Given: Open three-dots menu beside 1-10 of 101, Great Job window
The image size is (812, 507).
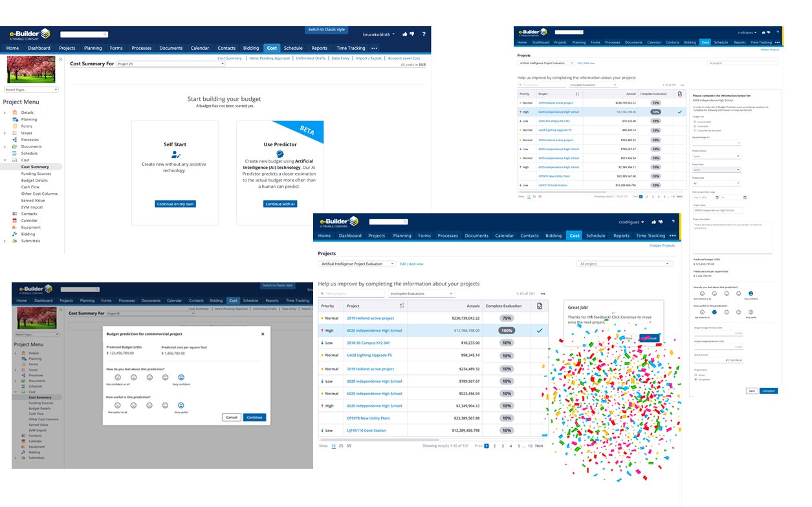Looking at the screenshot, I should pyautogui.click(x=543, y=293).
